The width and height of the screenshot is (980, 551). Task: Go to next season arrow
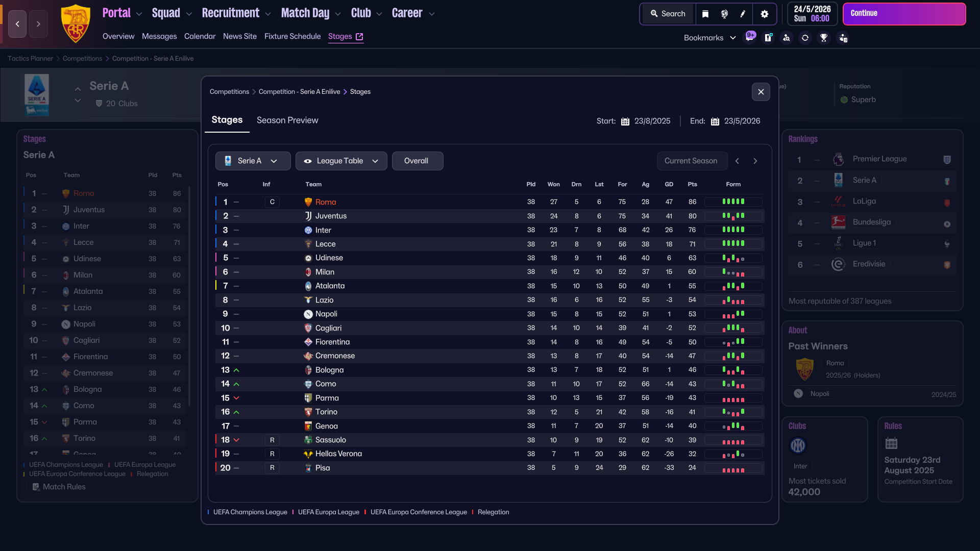pos(755,161)
